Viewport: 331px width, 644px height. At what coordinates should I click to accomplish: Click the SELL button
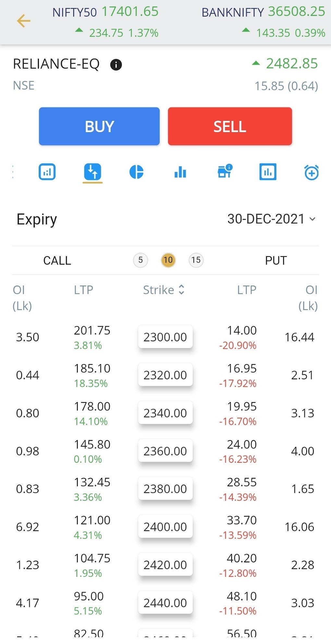230,126
